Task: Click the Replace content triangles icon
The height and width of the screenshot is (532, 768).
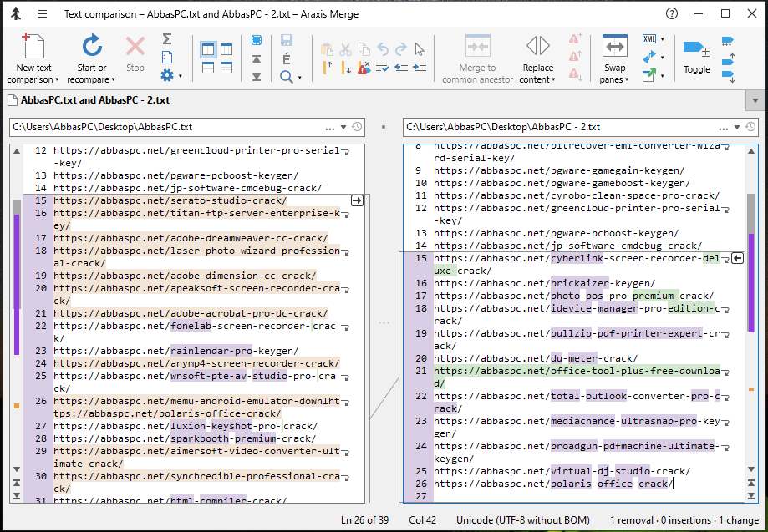Action: point(538,45)
